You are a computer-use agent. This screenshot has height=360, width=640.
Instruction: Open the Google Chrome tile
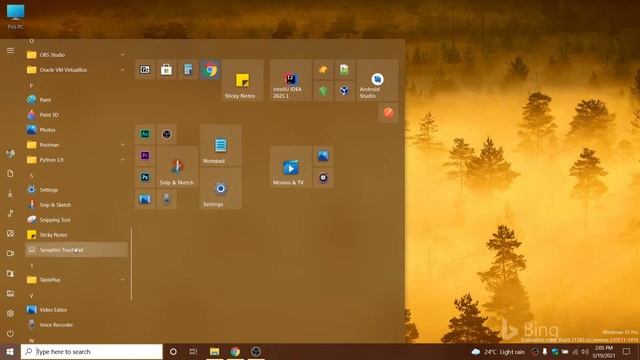click(210, 70)
